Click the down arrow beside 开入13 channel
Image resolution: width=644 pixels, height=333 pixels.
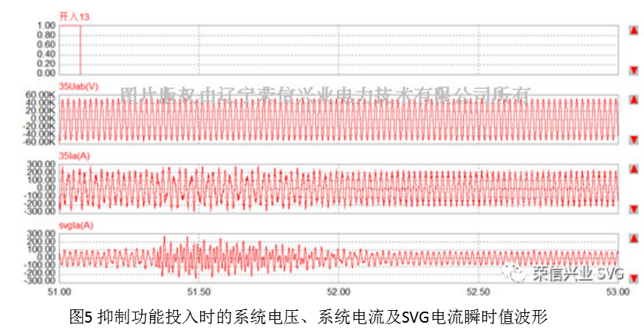pos(633,70)
